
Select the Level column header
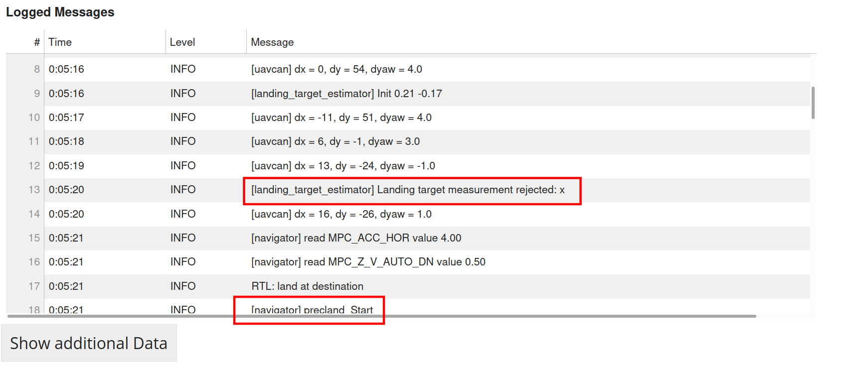tap(182, 42)
